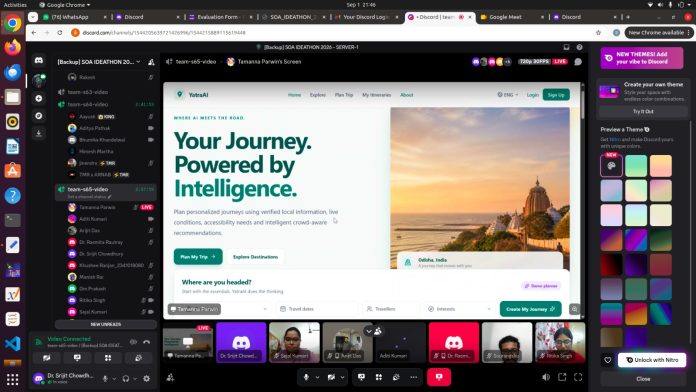Click the red stop-watching stream button
The width and height of the screenshot is (696, 392).
439,377
